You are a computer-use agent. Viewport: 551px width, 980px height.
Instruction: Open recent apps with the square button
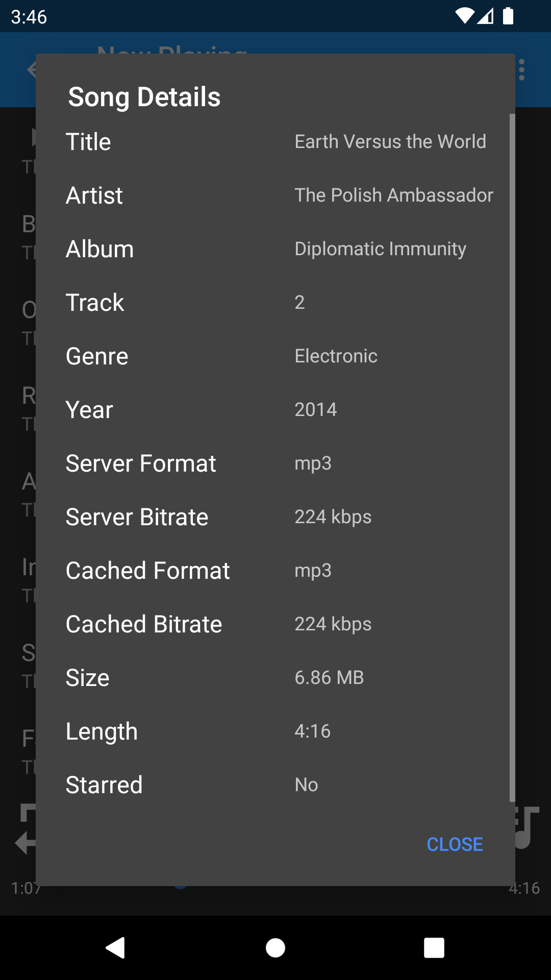point(434,948)
